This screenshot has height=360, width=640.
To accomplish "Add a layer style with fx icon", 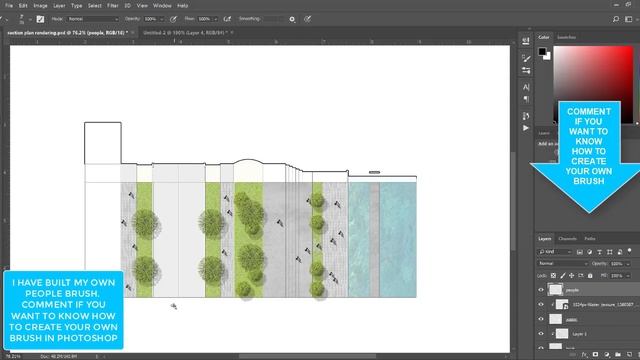I will [x=584, y=355].
